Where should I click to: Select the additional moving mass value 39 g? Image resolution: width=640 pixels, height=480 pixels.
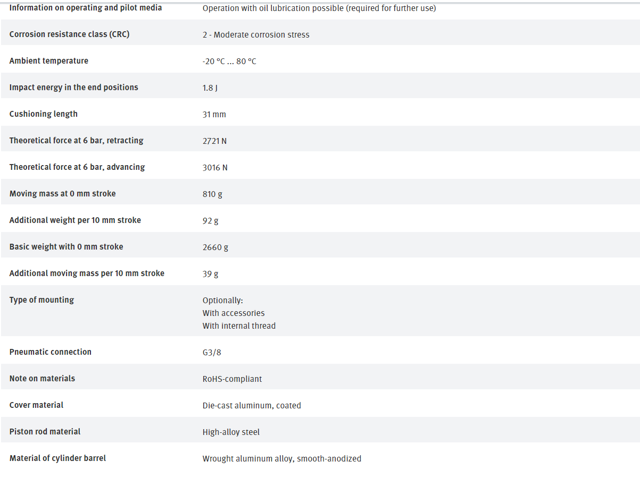(210, 273)
